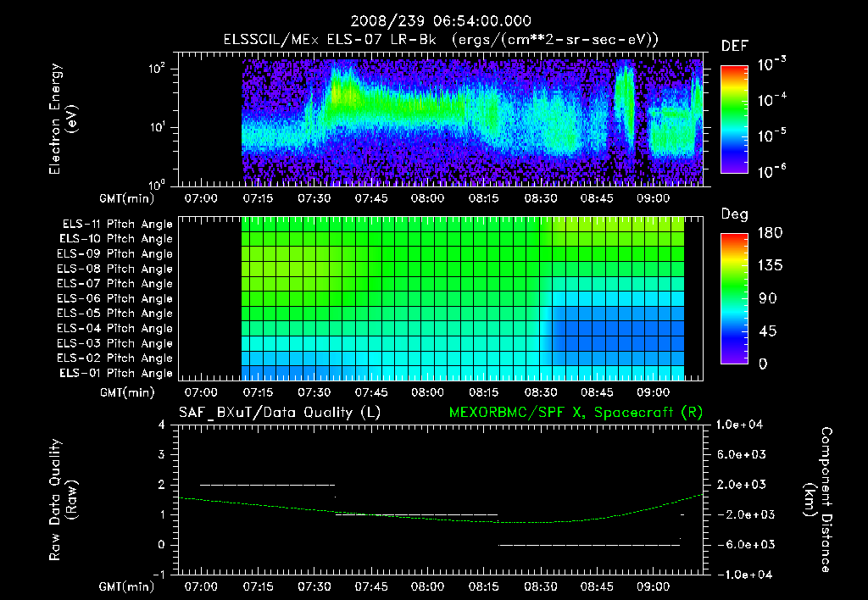
Task: Click the 180 value on the Deg scale
Action: 770,233
